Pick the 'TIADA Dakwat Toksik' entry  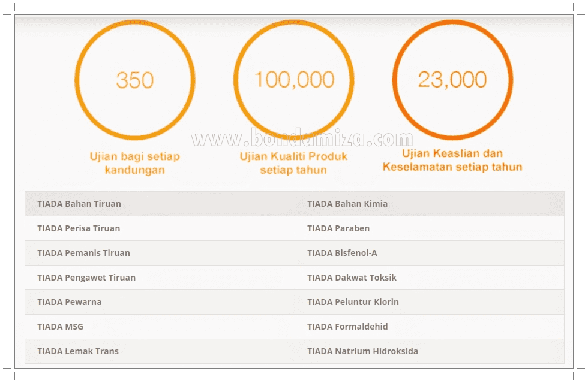click(352, 278)
